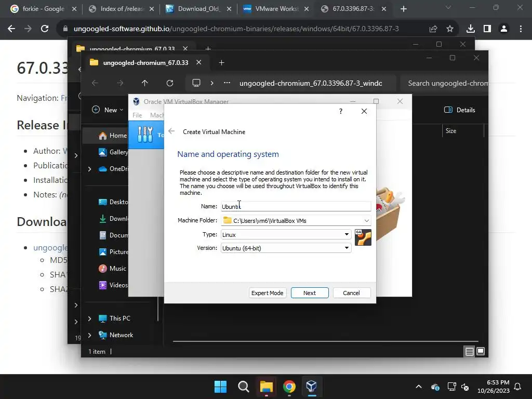Click the help question mark in wizard
Screen dimensions: 532x399
click(340, 111)
